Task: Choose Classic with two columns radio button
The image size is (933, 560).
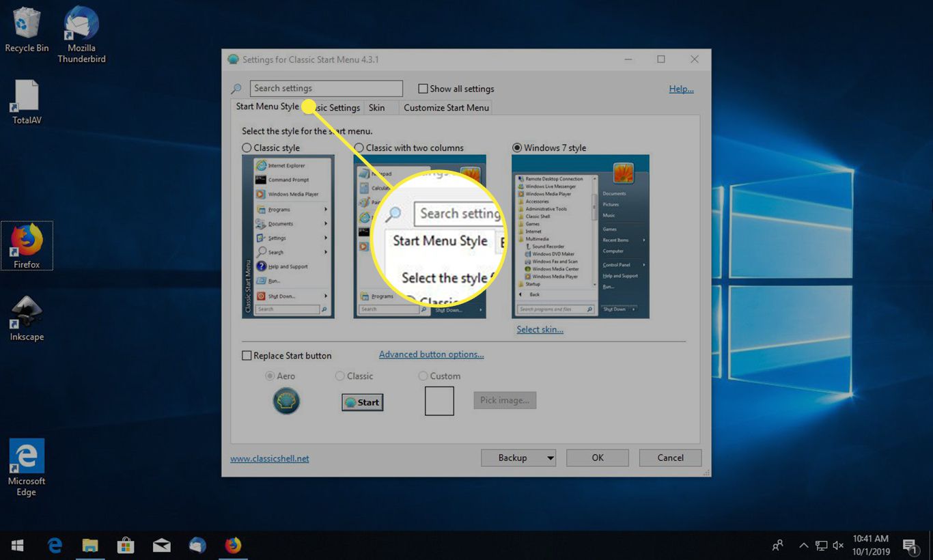Action: (x=359, y=148)
